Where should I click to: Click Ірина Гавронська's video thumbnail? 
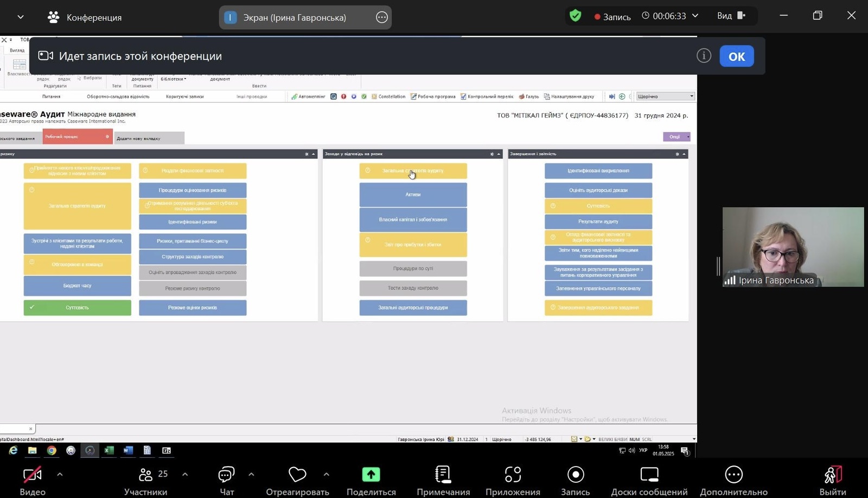click(x=793, y=247)
